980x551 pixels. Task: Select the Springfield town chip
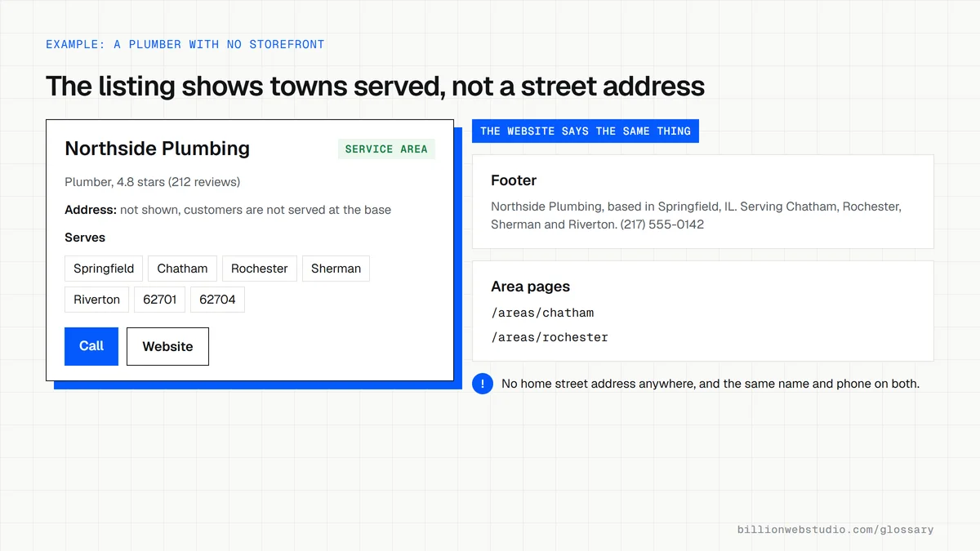pos(104,269)
